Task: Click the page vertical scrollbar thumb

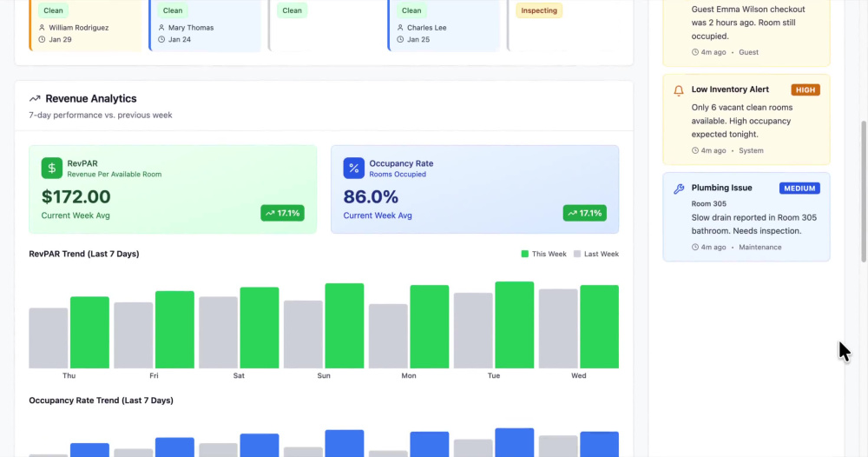Action: (864, 191)
